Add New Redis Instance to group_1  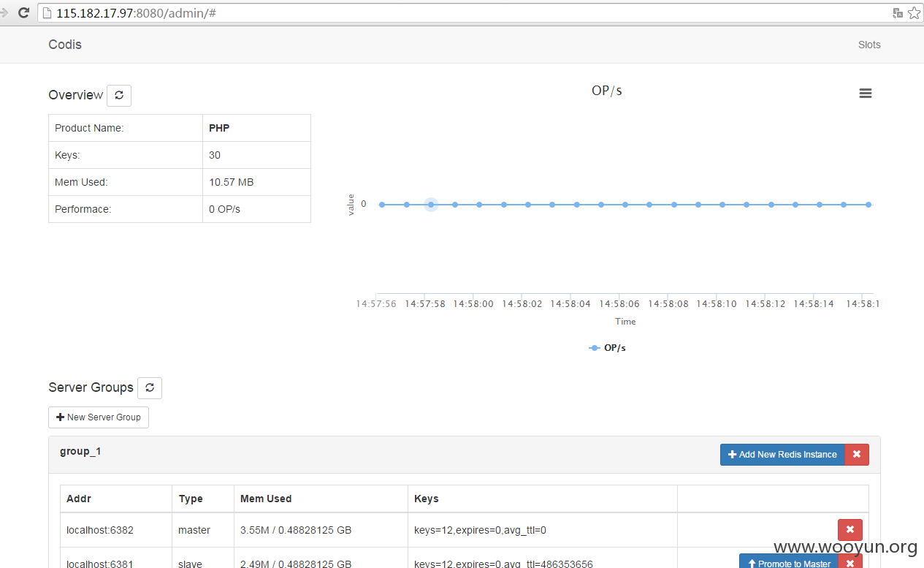[782, 455]
